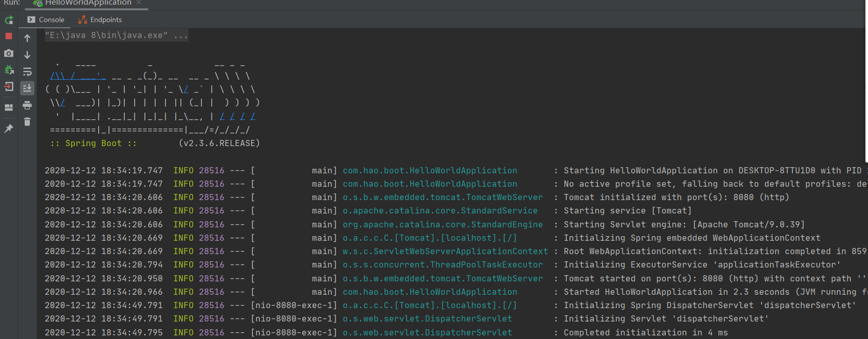Click the ':: Spring Boot ::' banner text
Screen dimensions: 868x339
[94, 143]
